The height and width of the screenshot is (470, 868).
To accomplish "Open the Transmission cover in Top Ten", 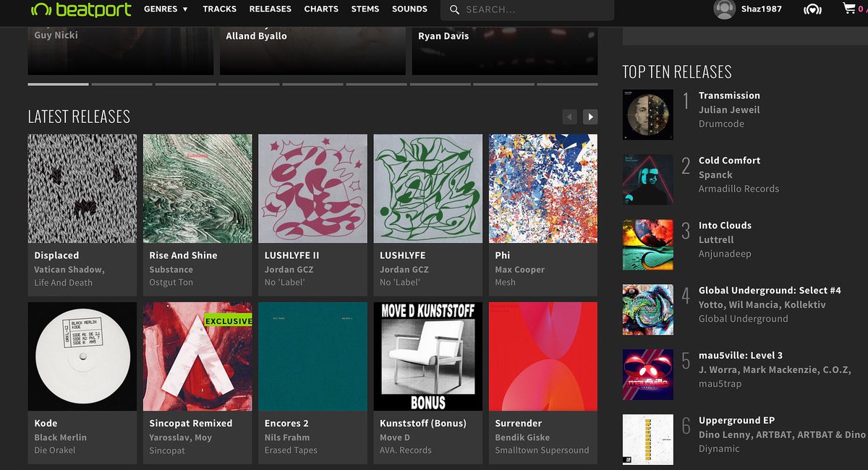I will [647, 114].
